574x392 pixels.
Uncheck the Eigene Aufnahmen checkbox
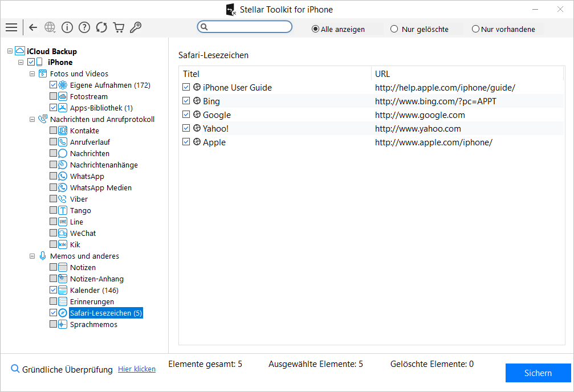tap(53, 85)
